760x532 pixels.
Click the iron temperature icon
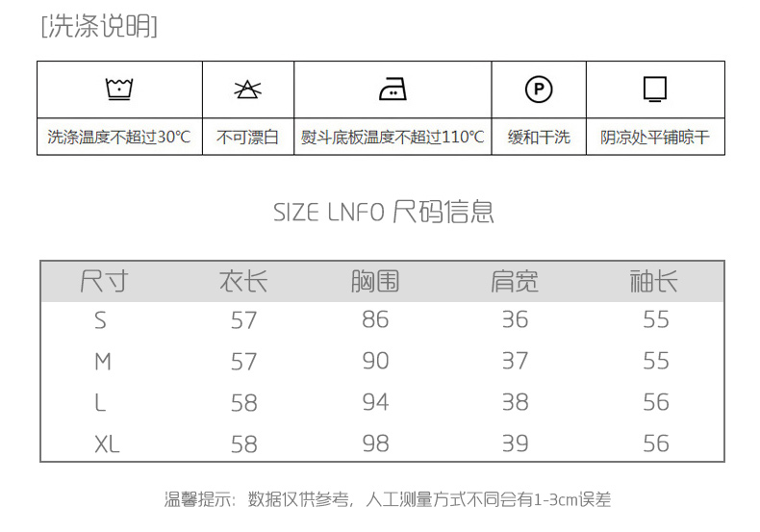pyautogui.click(x=393, y=90)
